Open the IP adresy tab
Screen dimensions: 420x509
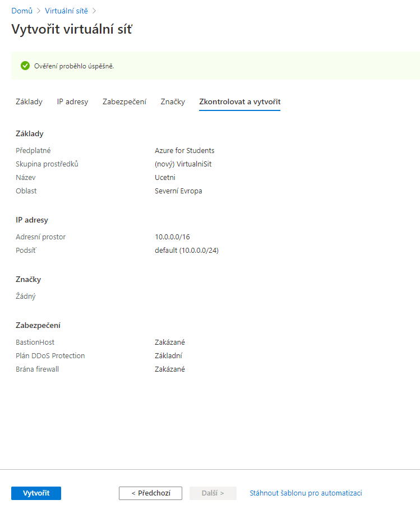coord(72,101)
